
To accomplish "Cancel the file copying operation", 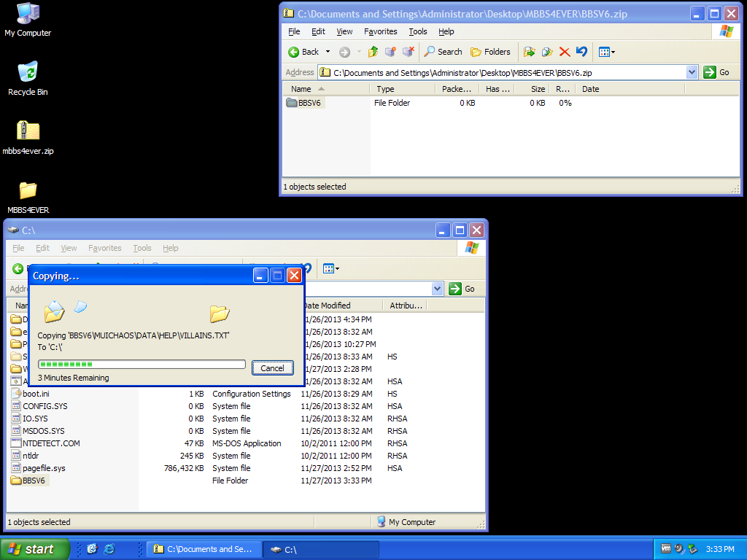I will [x=272, y=368].
